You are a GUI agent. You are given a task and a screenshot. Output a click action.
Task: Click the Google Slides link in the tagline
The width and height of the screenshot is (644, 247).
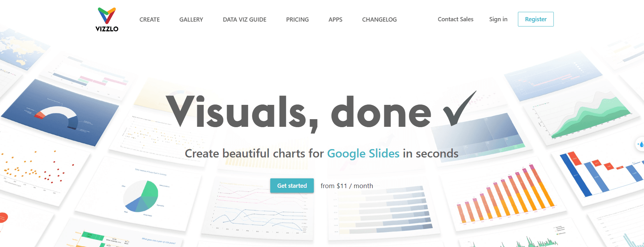363,153
